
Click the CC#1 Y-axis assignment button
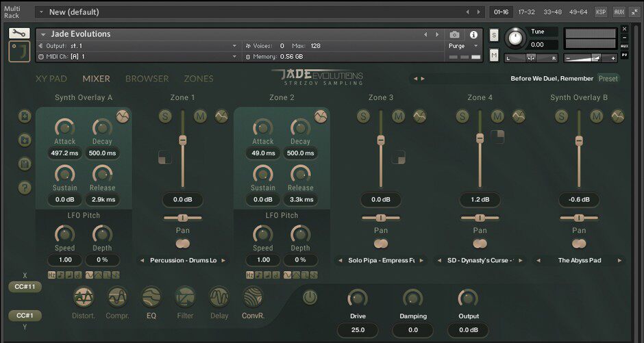pos(25,316)
